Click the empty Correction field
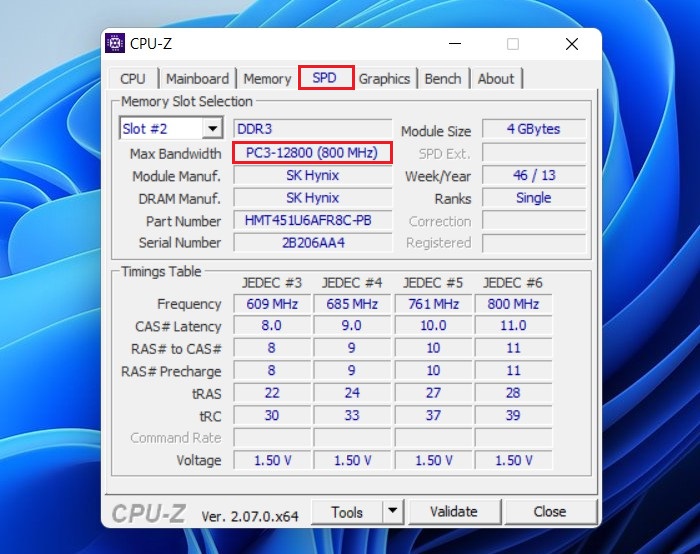Viewport: 700px width, 554px height. click(x=533, y=221)
